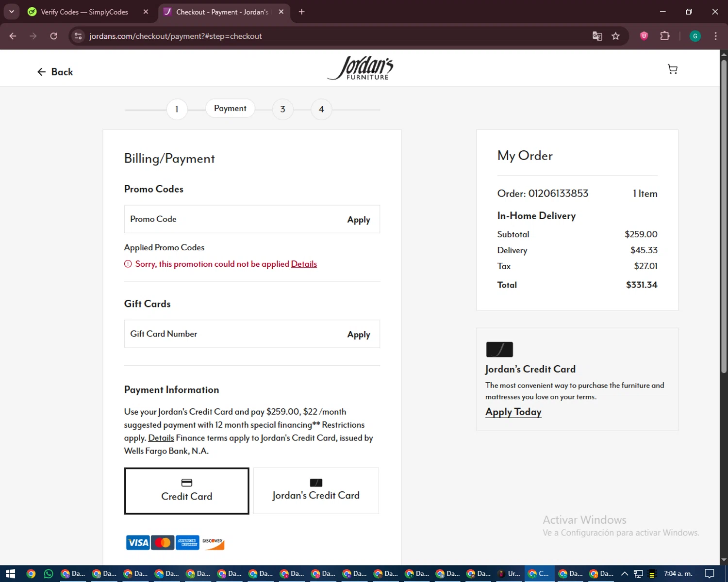The height and width of the screenshot is (582, 728).
Task: Open the Chrome profile avatar
Action: [x=695, y=36]
